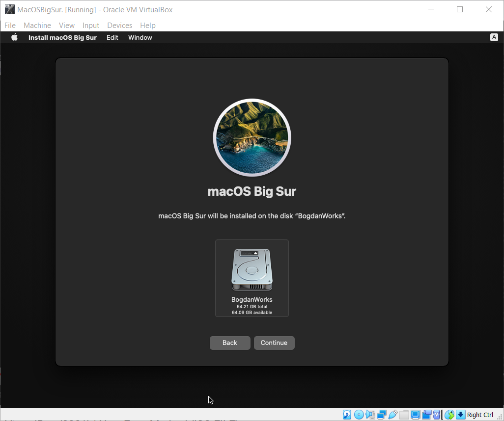Open the VirtualBox Devices menu
Screen dimensions: 504x421
[119, 26]
